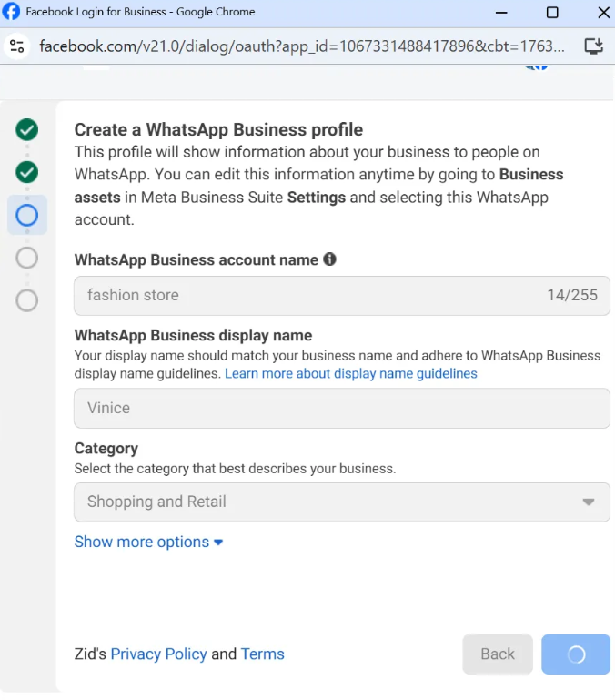Click the install app icon in address bar

[593, 46]
